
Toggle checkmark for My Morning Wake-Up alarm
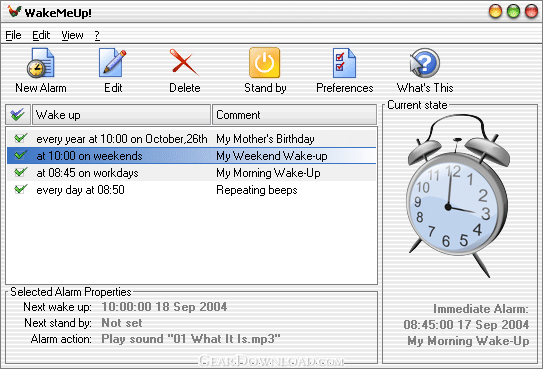coord(20,172)
